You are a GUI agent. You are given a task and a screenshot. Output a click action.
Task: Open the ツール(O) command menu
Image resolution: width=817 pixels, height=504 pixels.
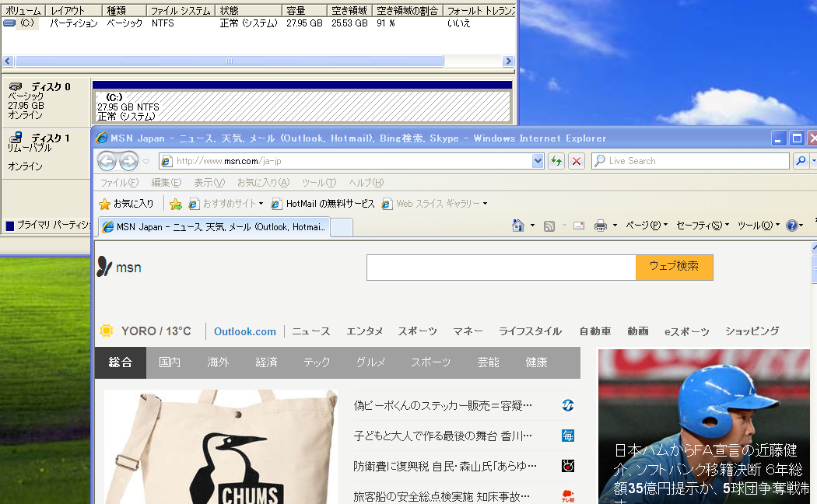point(758,225)
